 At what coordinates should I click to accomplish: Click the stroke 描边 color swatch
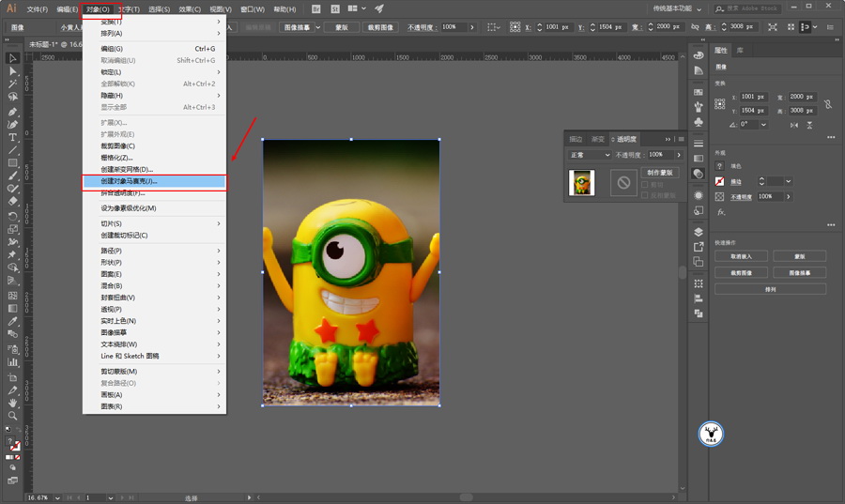(720, 181)
